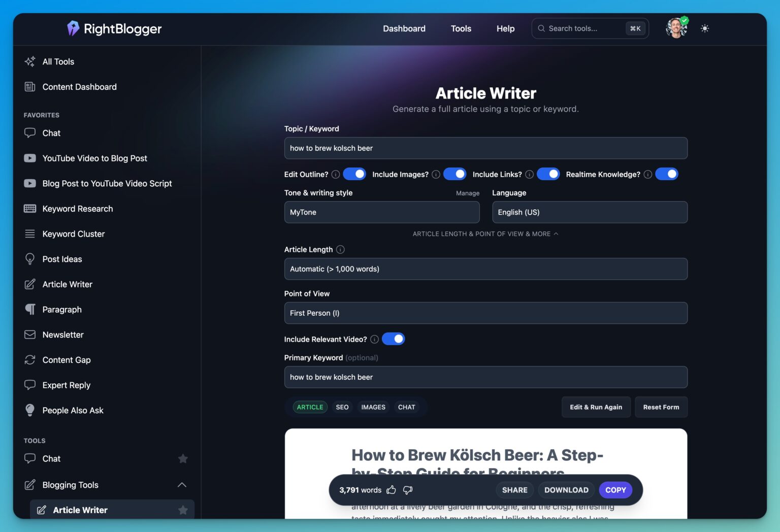Open the RightBlogger logo icon
The image size is (780, 532).
[73, 28]
